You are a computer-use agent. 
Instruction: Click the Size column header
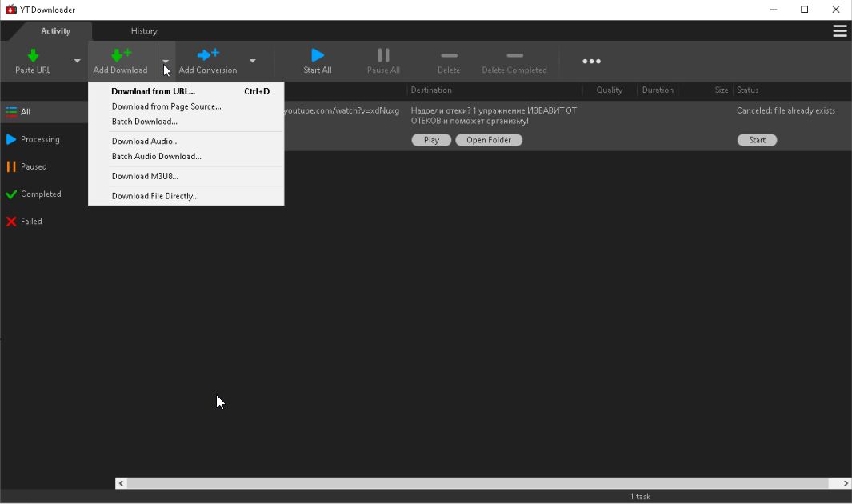tap(722, 90)
